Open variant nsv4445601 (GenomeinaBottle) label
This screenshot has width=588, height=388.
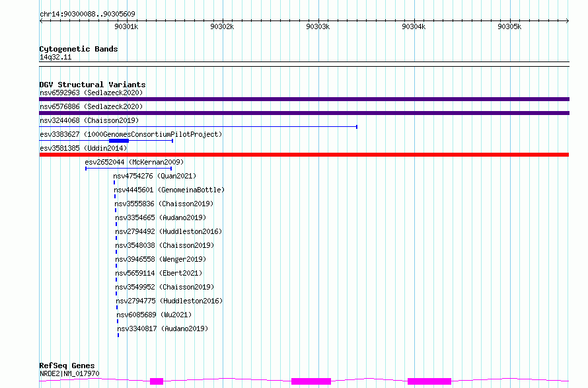[x=169, y=190]
